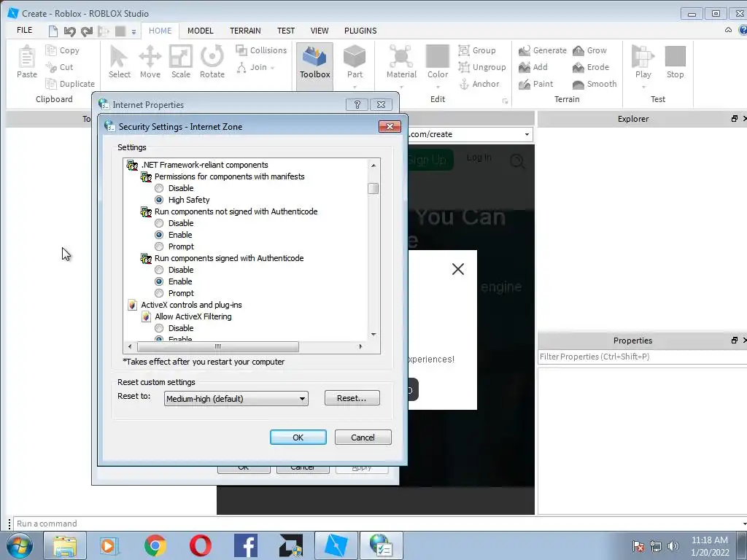The width and height of the screenshot is (747, 560).
Task: Click Generate terrain tool
Action: tap(543, 50)
